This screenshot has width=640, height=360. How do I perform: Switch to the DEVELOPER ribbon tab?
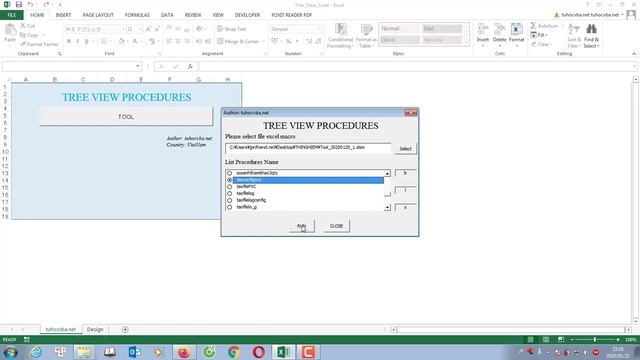(x=247, y=15)
